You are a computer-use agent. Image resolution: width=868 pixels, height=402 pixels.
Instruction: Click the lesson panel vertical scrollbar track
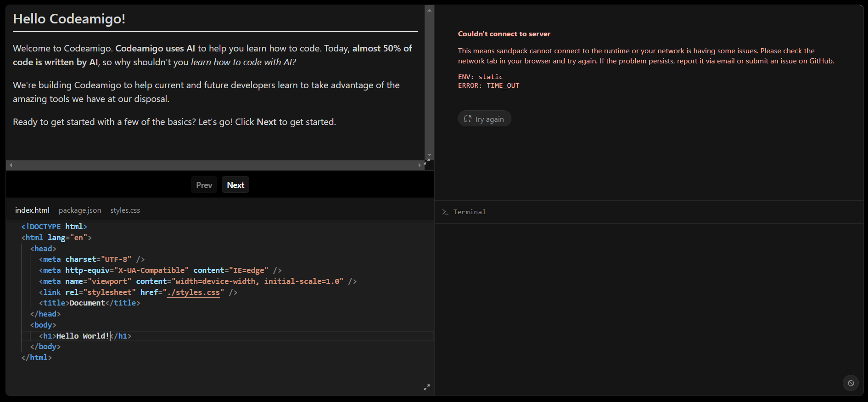coord(429,83)
